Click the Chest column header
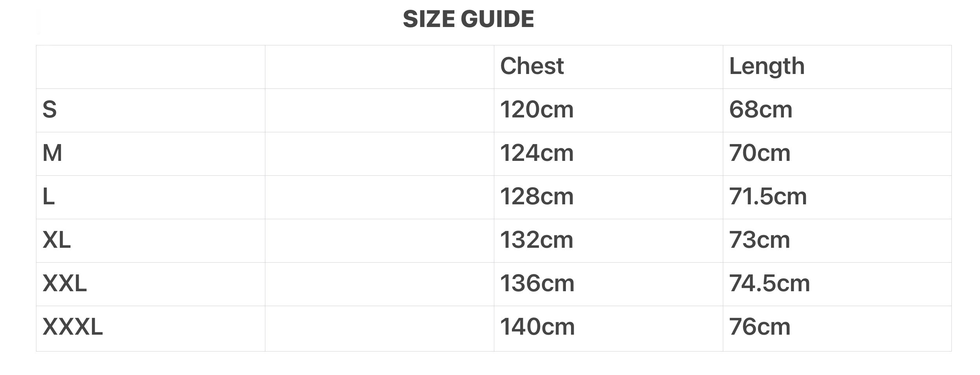This screenshot has height=375, width=980. 532,66
